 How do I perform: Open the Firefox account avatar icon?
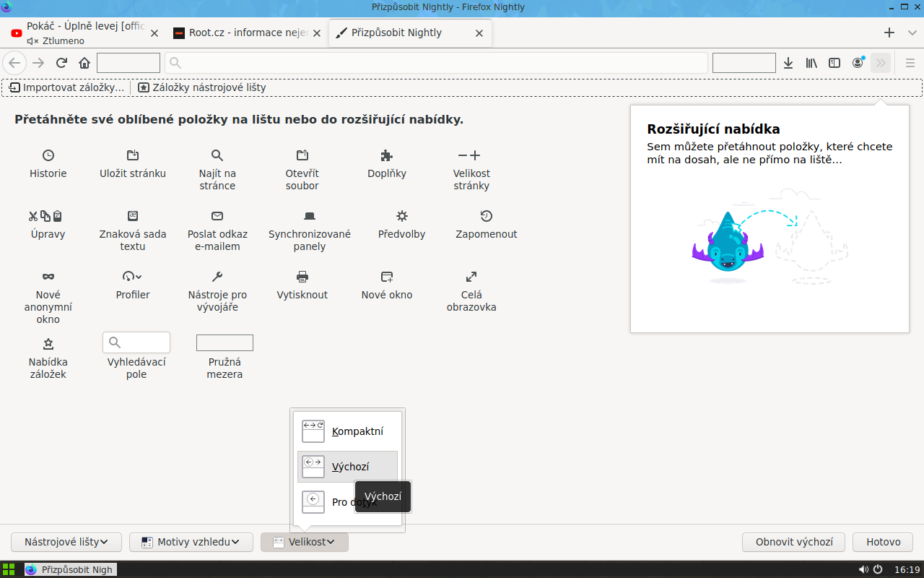(858, 63)
